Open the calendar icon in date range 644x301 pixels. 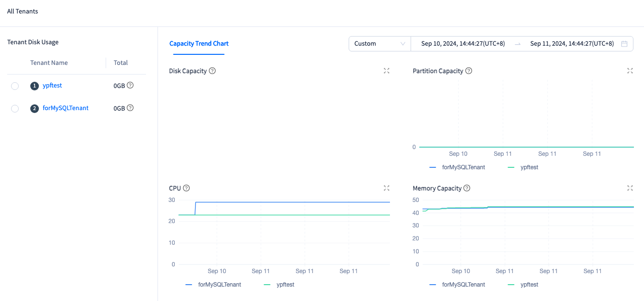(x=624, y=44)
